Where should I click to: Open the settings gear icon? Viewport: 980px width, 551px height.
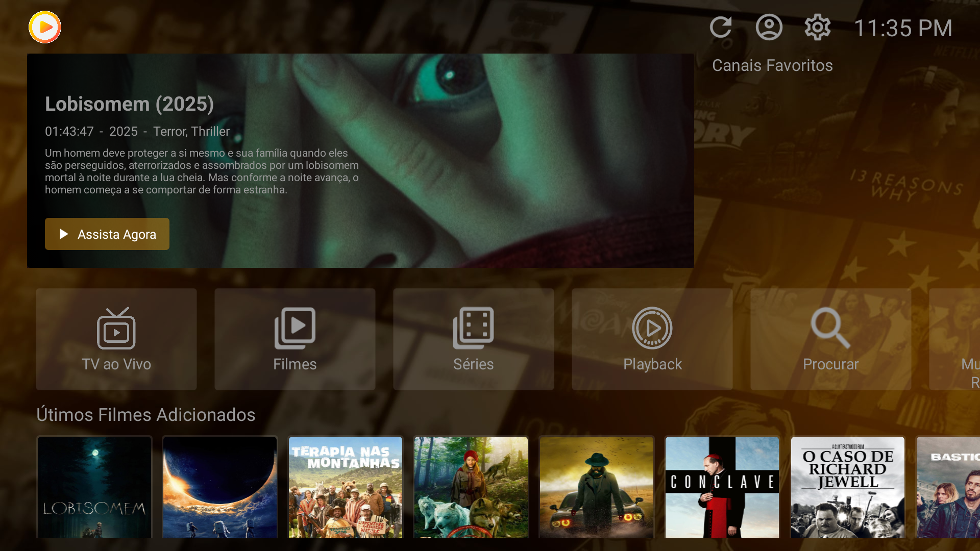pos(817,27)
